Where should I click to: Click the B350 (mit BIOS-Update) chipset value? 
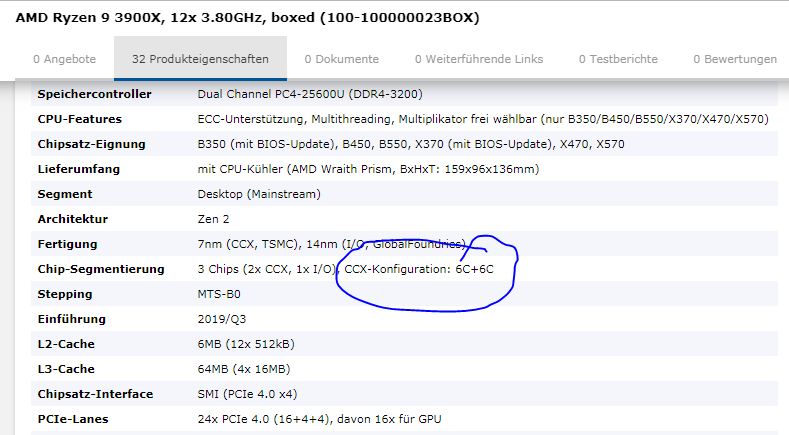[x=411, y=144]
